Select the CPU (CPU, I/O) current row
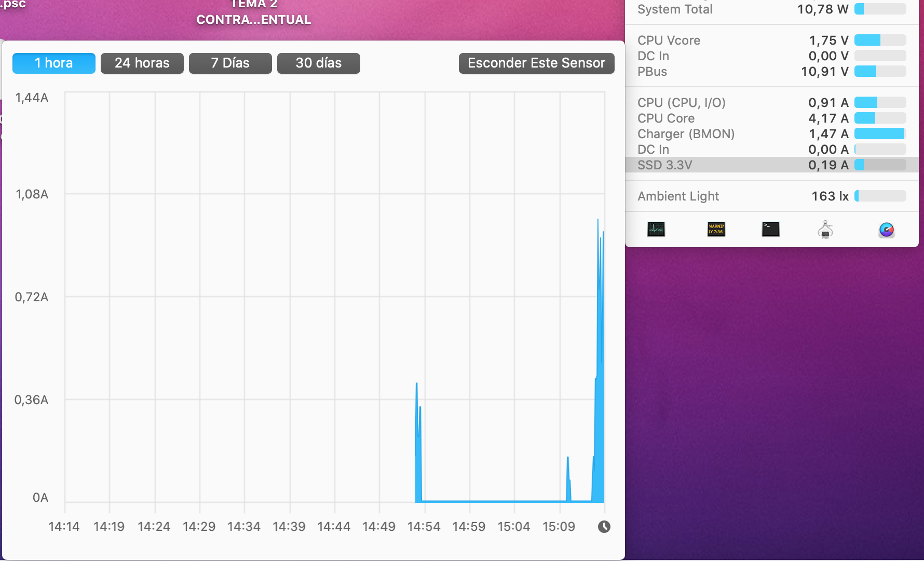This screenshot has width=924, height=561. click(772, 102)
